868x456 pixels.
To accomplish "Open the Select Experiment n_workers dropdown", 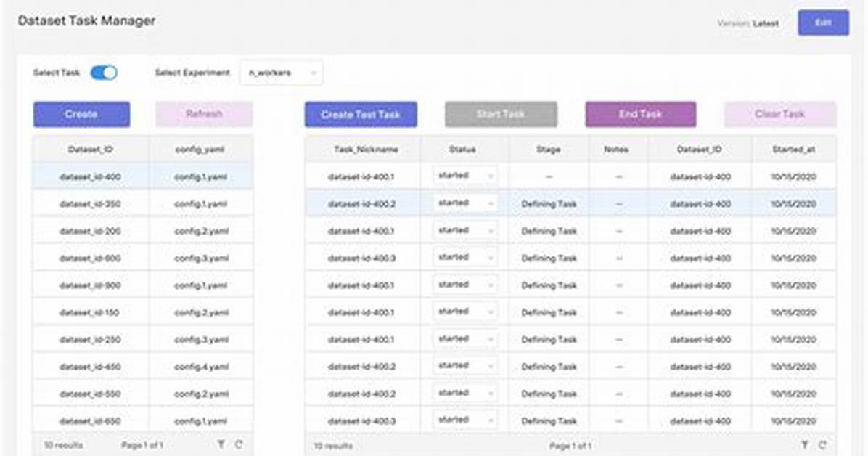I will coord(282,73).
